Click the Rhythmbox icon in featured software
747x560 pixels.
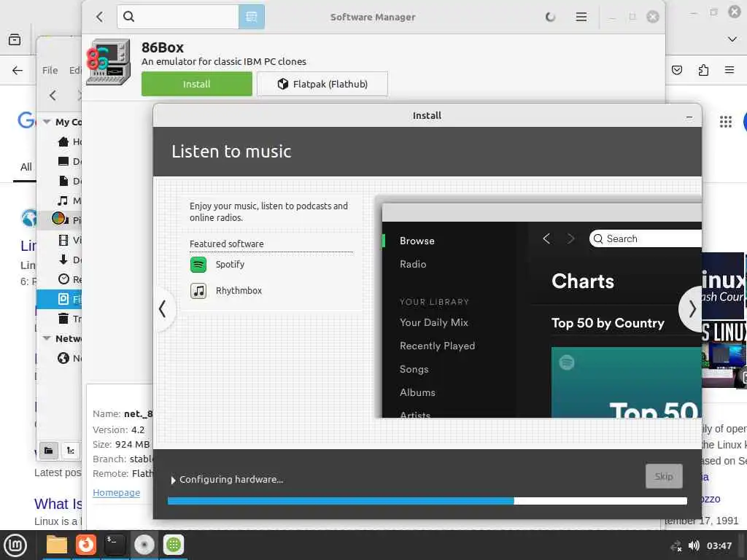[198, 290]
